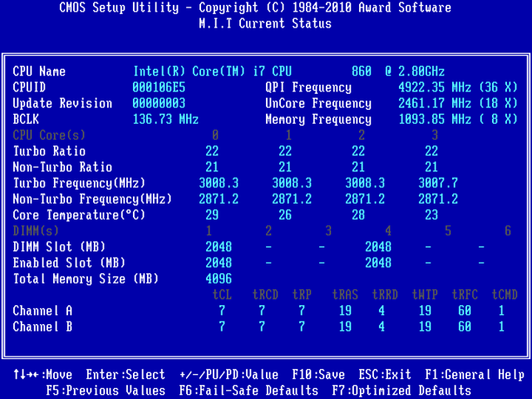Click the BCLK value 136.73 MHz

165,119
